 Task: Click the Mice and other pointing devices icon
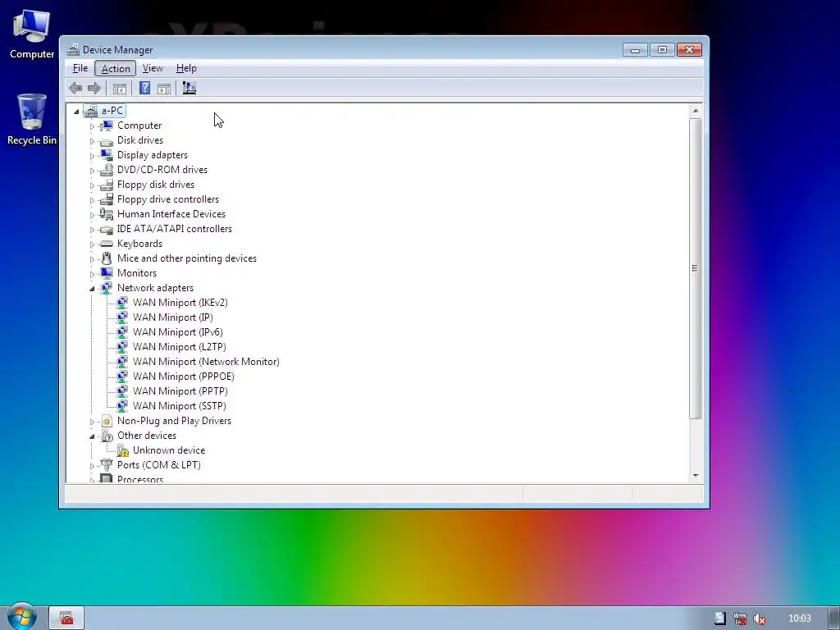(x=107, y=258)
